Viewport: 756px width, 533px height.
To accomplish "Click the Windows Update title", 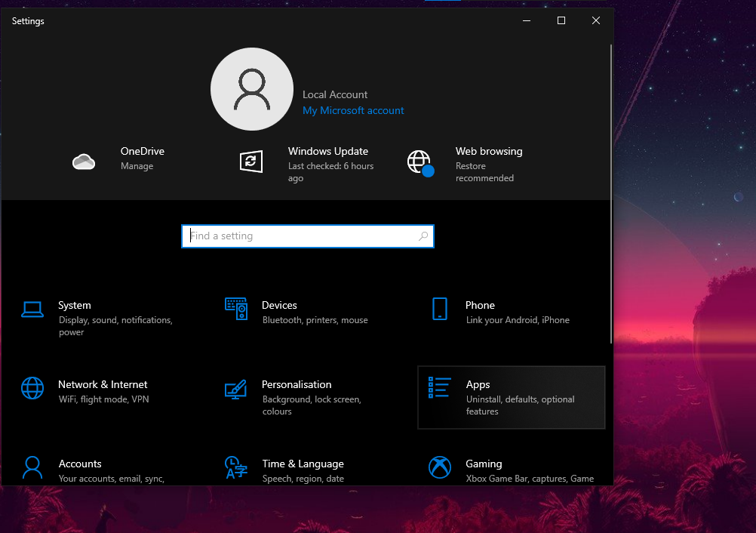I will [328, 151].
